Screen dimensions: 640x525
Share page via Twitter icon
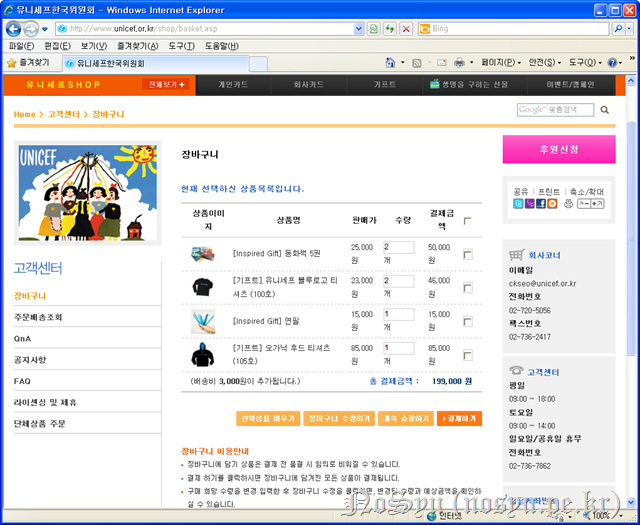(518, 203)
